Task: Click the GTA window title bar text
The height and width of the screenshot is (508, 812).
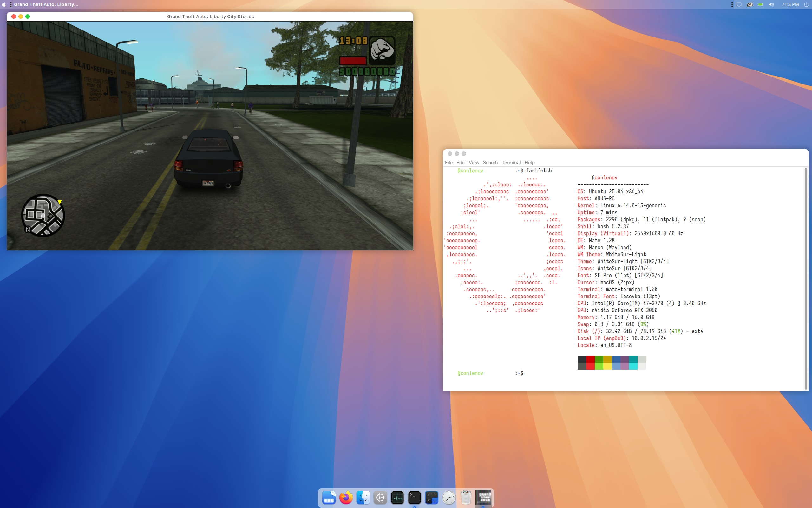Action: [210, 17]
